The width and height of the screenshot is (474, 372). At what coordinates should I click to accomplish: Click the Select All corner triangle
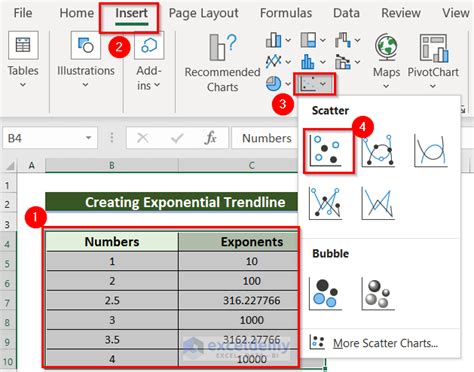coord(10,166)
